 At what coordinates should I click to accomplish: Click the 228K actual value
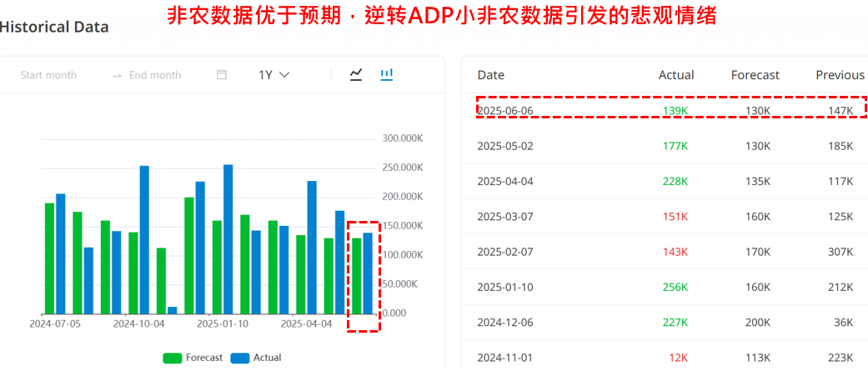[x=675, y=181]
